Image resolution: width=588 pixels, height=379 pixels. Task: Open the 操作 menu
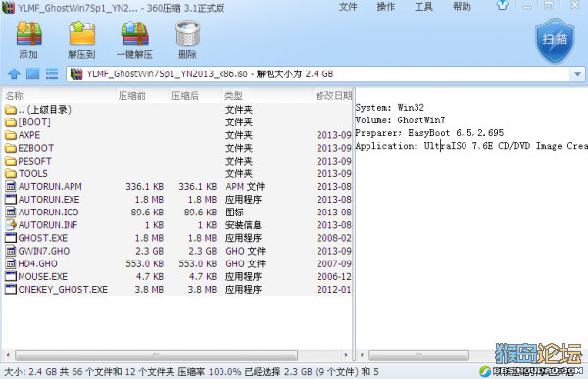point(386,7)
